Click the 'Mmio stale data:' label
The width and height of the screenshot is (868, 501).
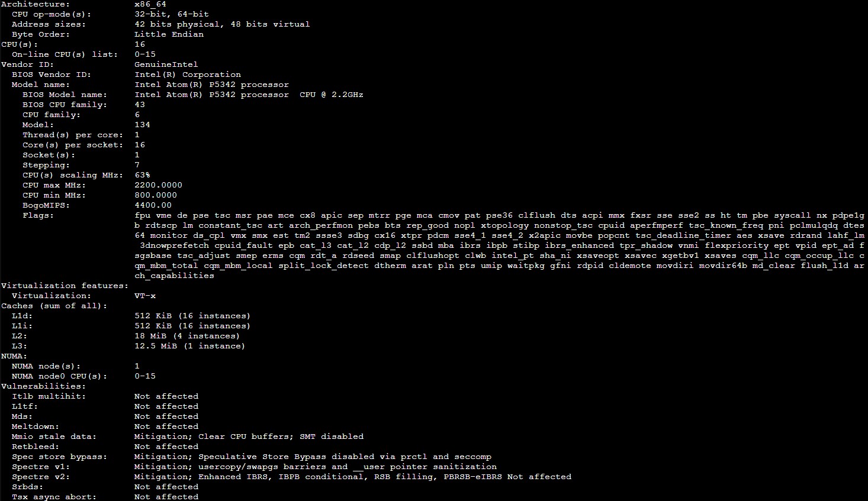click(x=54, y=437)
